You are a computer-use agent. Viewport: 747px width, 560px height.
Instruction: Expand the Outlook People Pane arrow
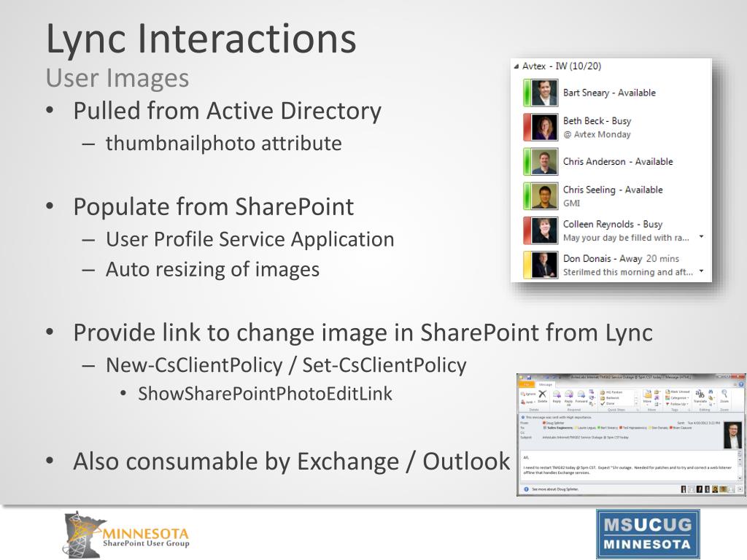pyautogui.click(x=740, y=489)
